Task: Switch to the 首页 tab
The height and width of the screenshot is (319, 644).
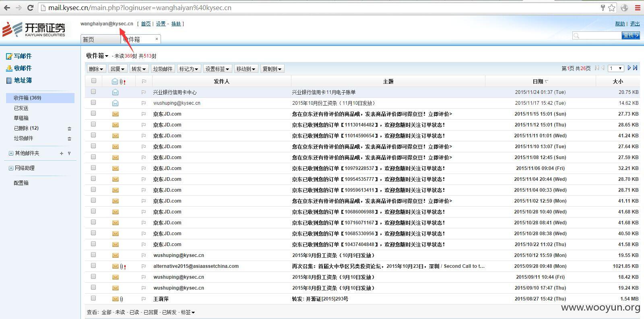Action: [101, 39]
